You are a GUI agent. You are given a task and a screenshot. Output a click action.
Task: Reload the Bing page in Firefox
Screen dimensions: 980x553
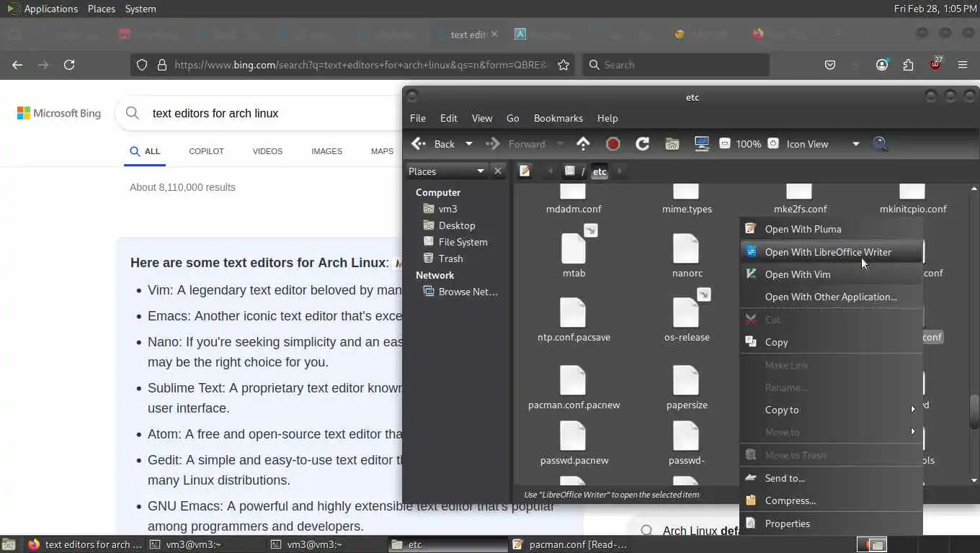pyautogui.click(x=69, y=65)
